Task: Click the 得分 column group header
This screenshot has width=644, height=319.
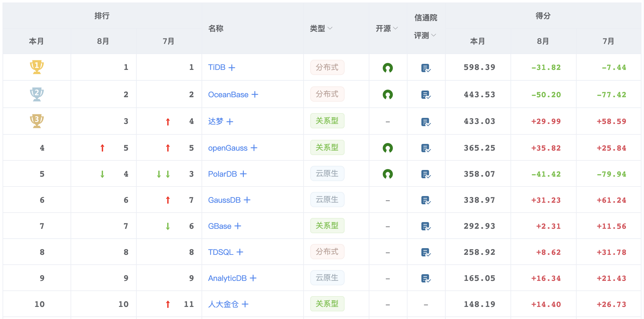Action: 543,16
